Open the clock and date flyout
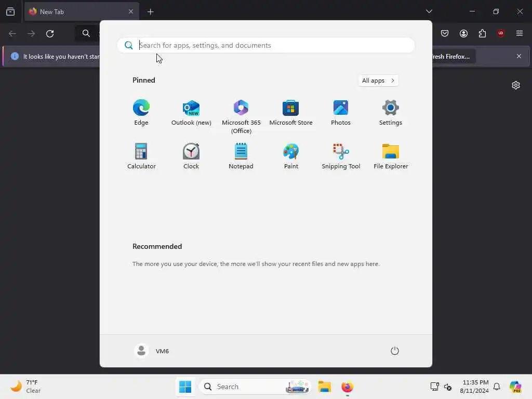532x399 pixels. (474, 387)
